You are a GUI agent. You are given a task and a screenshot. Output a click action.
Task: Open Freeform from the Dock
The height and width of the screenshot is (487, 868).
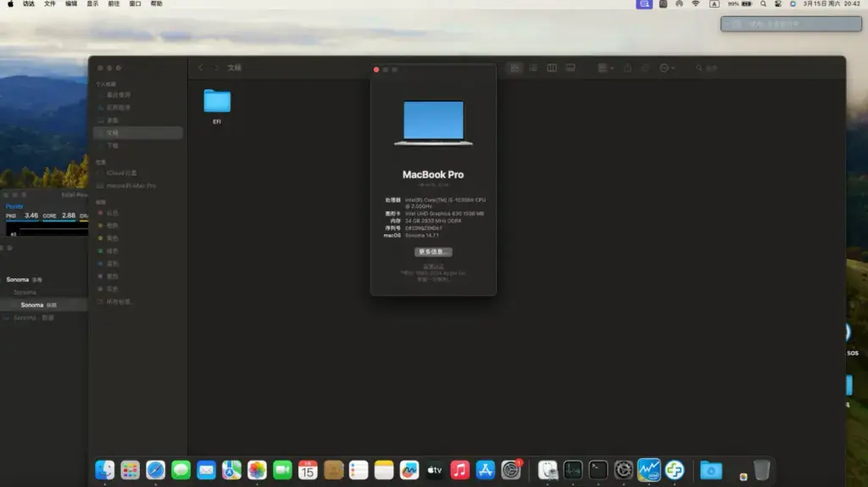pos(409,470)
